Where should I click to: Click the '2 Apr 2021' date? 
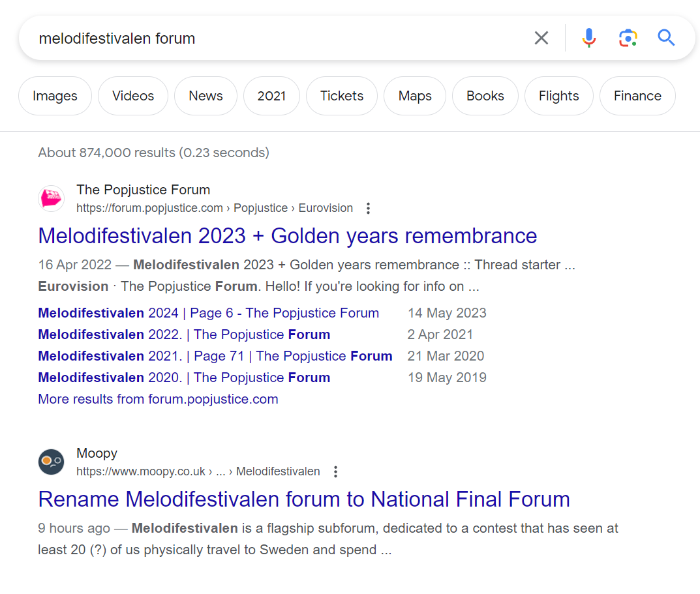coord(440,334)
